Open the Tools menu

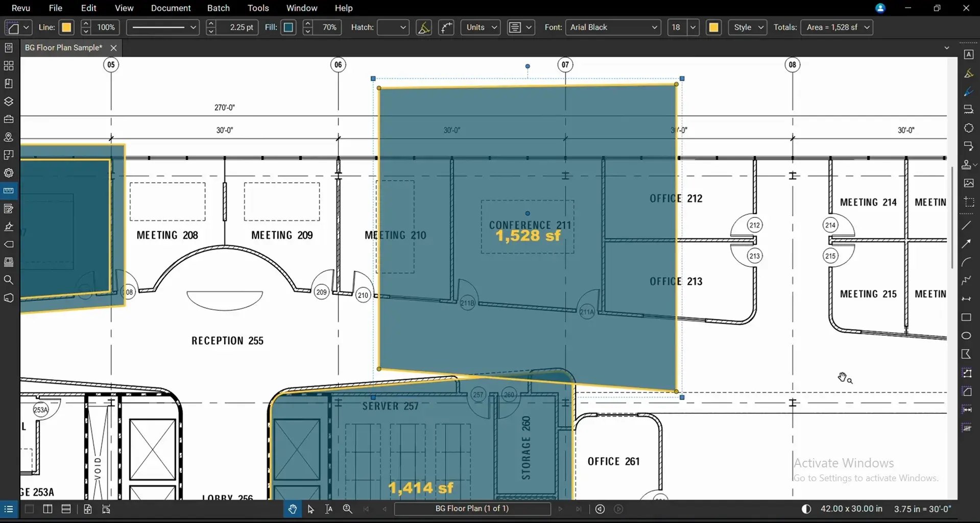(258, 8)
